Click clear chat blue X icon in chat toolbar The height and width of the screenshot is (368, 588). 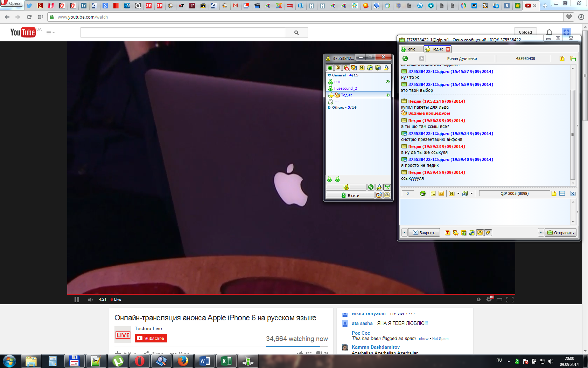573,193
